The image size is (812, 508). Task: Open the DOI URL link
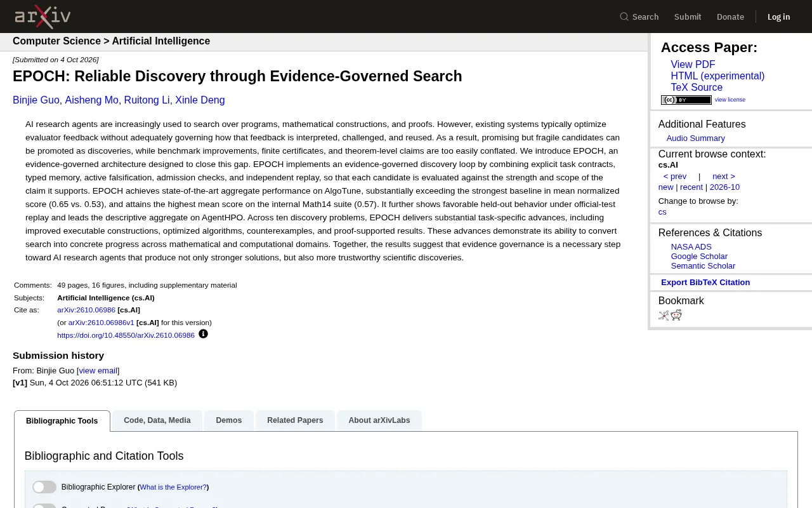[126, 335]
